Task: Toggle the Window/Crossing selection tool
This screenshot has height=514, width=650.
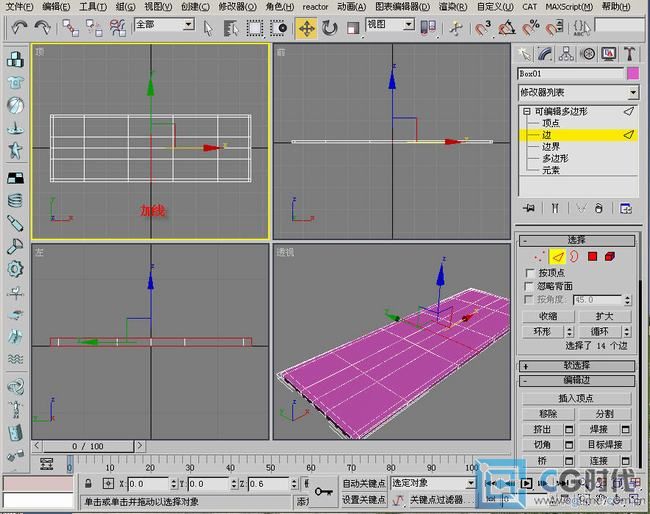Action: pyautogui.click(x=279, y=29)
